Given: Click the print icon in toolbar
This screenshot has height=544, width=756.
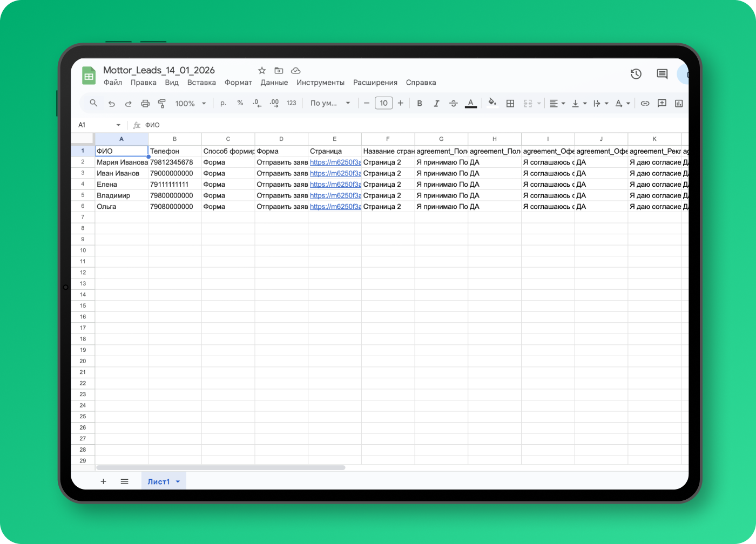Looking at the screenshot, I should point(145,104).
